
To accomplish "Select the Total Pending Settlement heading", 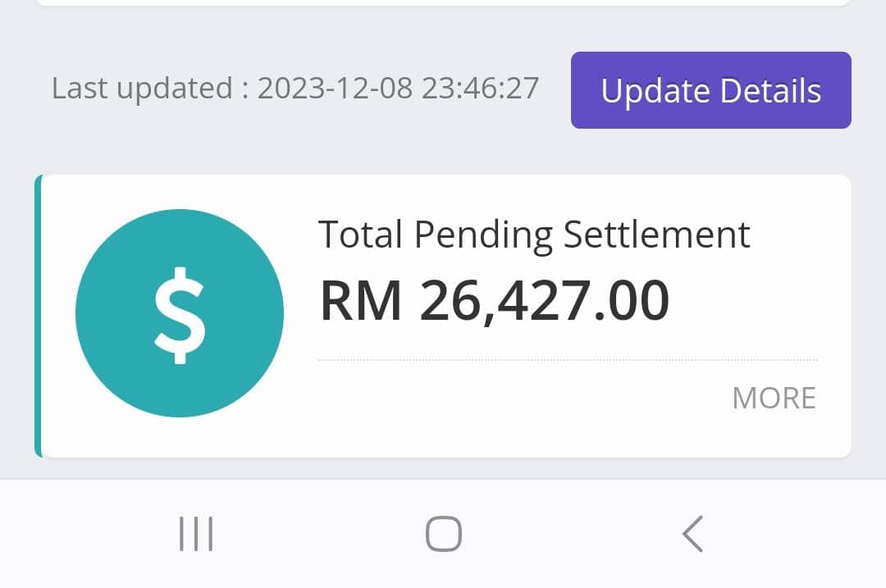I will [x=533, y=235].
